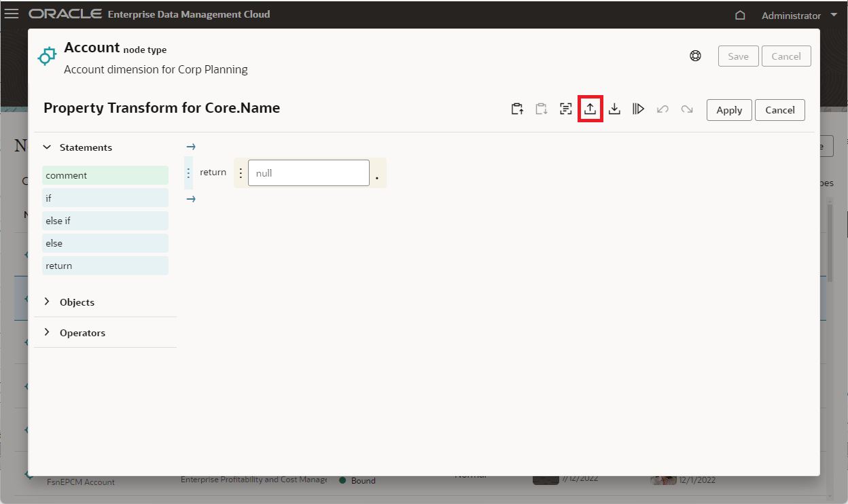Viewport: 848px width, 504px height.
Task: Click the node type Cancel button
Action: (786, 56)
